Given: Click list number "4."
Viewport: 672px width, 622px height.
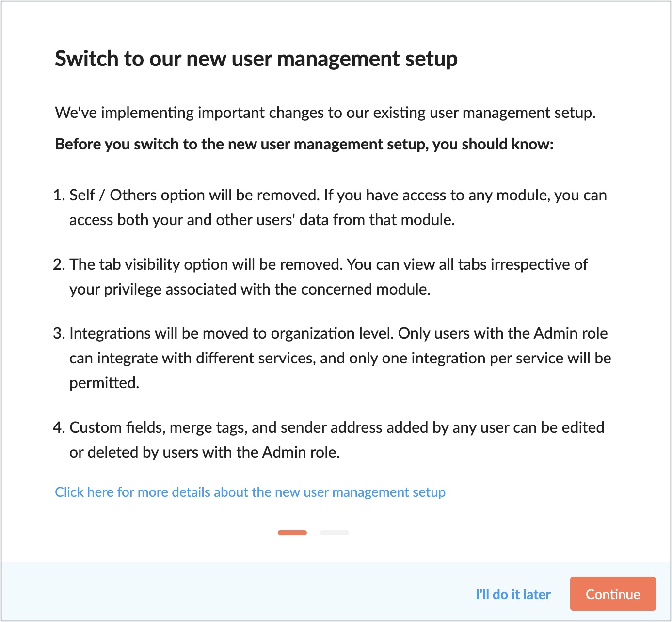Looking at the screenshot, I should (x=59, y=427).
